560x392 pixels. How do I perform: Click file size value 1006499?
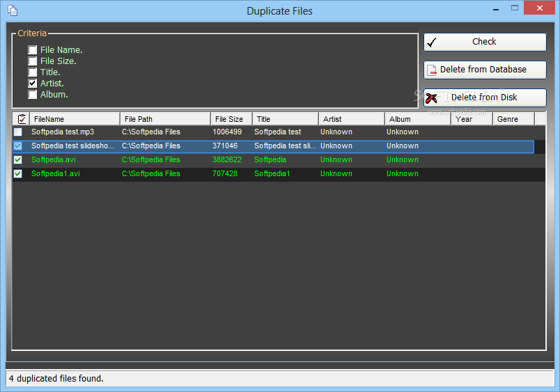(x=227, y=132)
